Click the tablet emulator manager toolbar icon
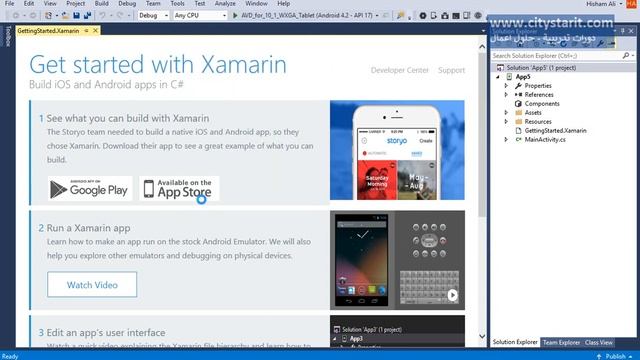Screen dimensions: 640x360 (x=467, y=16)
